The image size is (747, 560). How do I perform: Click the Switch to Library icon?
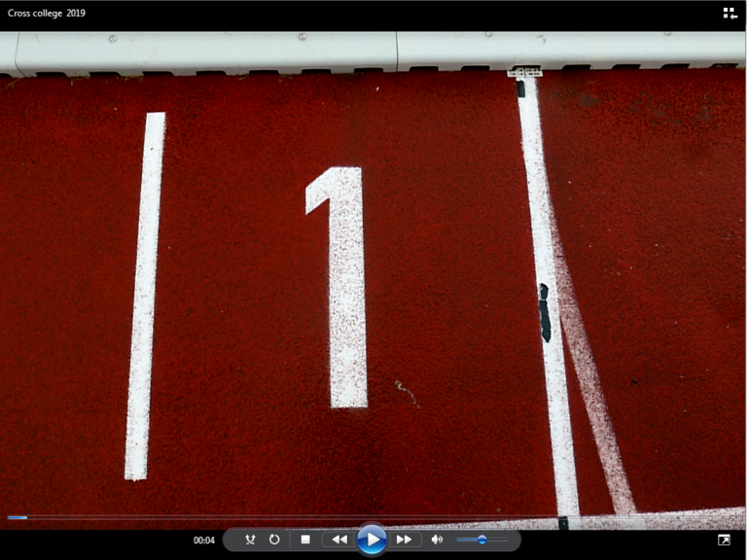coord(729,14)
